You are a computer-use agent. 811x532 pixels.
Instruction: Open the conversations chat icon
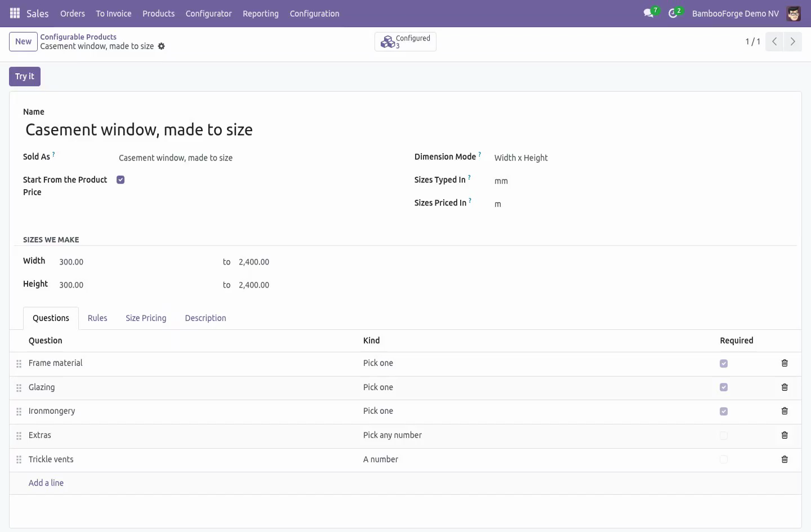pyautogui.click(x=650, y=13)
